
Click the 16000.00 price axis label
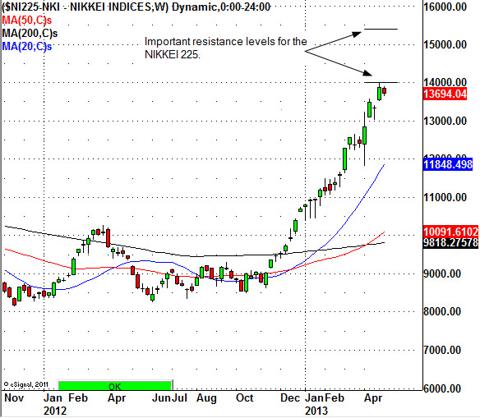(445, 6)
